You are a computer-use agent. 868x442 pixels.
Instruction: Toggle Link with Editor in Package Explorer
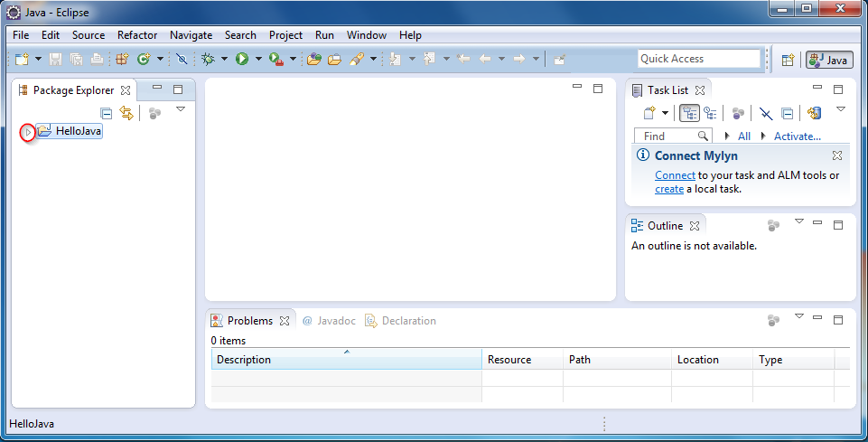(126, 113)
